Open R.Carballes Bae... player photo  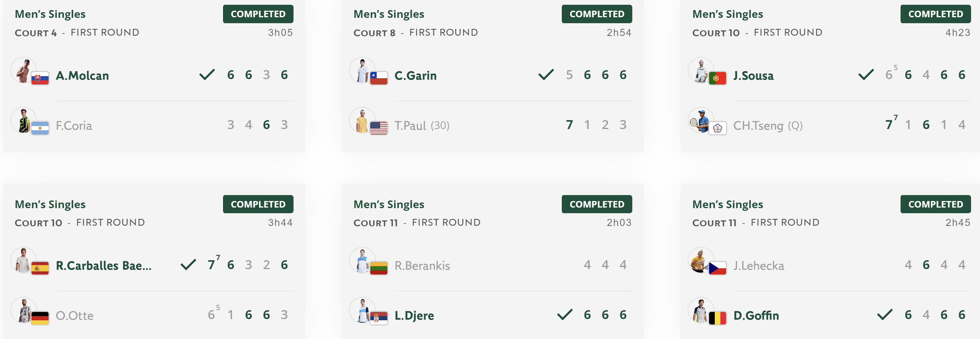(x=24, y=260)
